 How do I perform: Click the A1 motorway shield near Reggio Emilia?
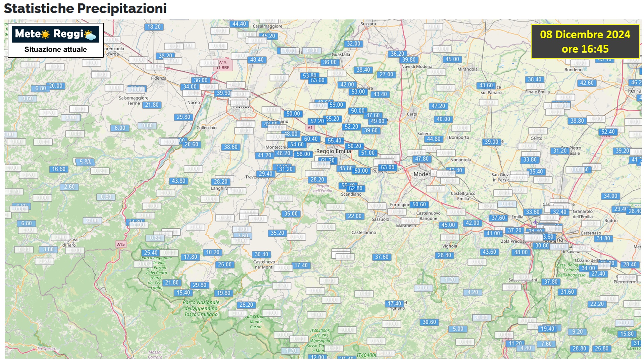[x=310, y=128]
